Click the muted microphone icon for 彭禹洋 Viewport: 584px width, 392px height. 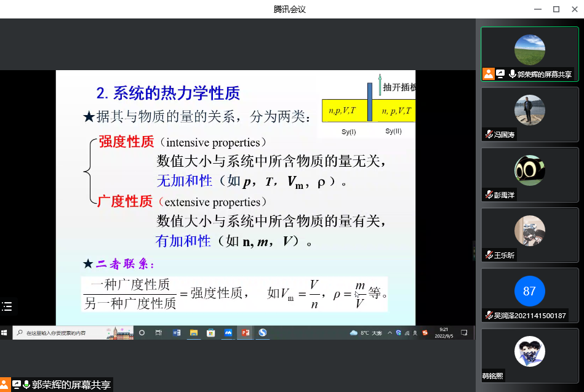pos(489,194)
